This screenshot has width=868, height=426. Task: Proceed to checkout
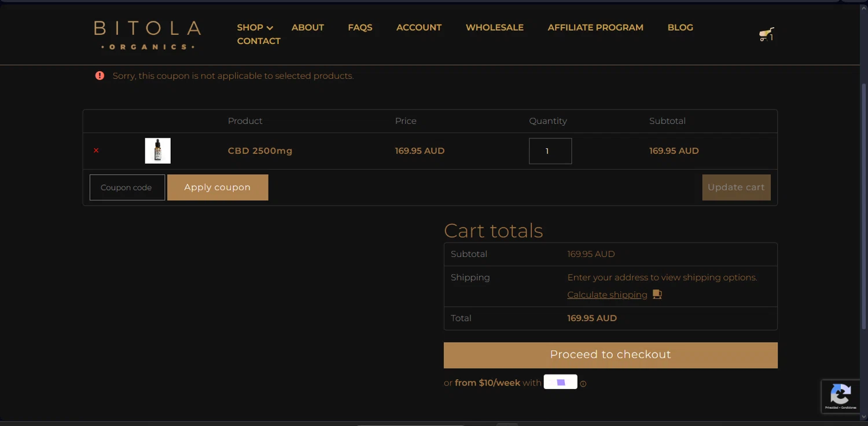coord(610,355)
